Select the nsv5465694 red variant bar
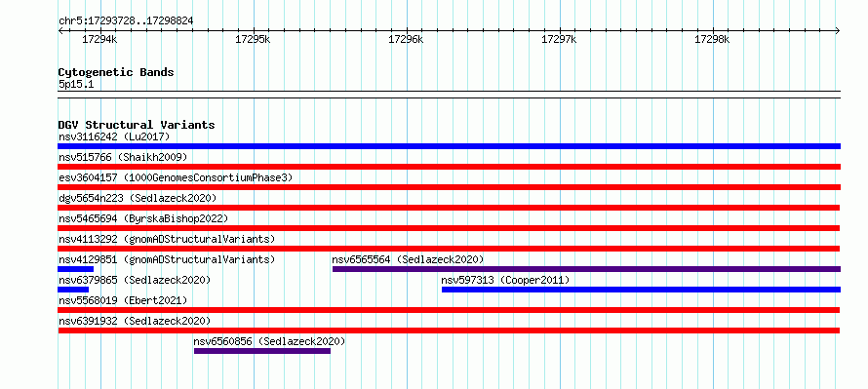868x389 pixels. click(449, 228)
